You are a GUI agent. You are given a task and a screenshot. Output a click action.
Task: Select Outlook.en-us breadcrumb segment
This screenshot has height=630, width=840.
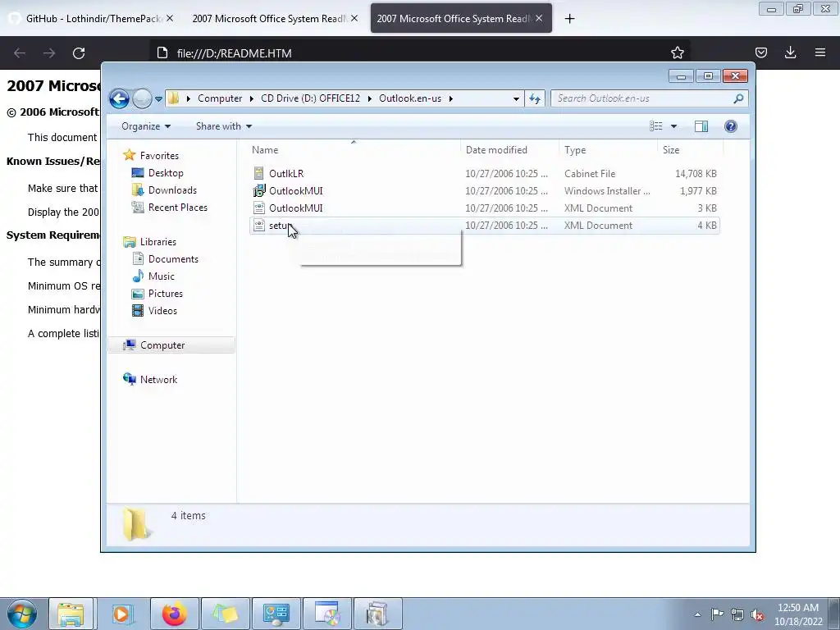pos(410,98)
